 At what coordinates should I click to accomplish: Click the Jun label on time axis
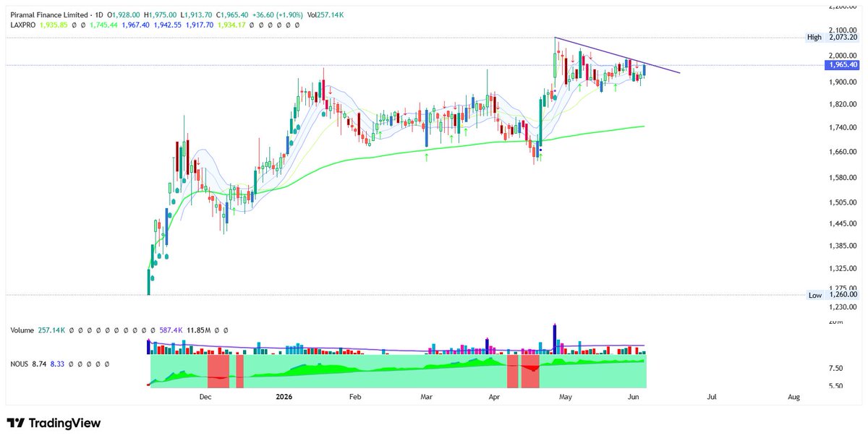point(633,397)
